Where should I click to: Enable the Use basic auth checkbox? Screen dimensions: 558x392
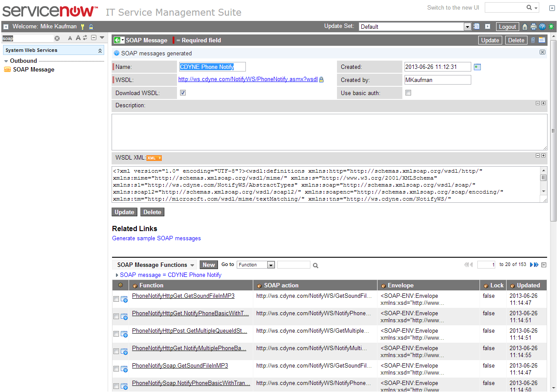pos(408,92)
